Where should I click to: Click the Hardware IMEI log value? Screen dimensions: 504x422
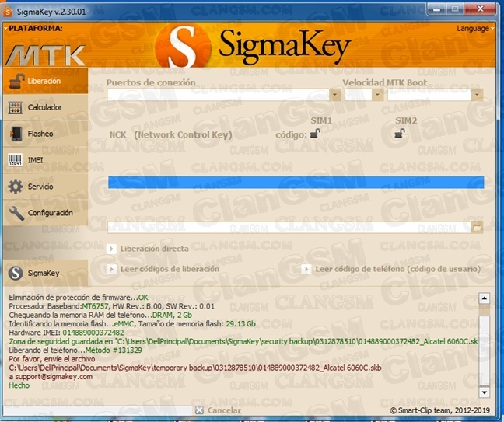coord(93,333)
